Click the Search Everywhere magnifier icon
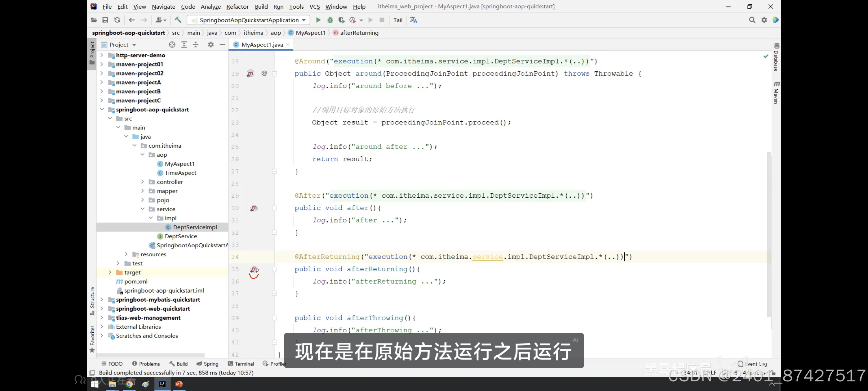868x391 pixels. click(752, 20)
